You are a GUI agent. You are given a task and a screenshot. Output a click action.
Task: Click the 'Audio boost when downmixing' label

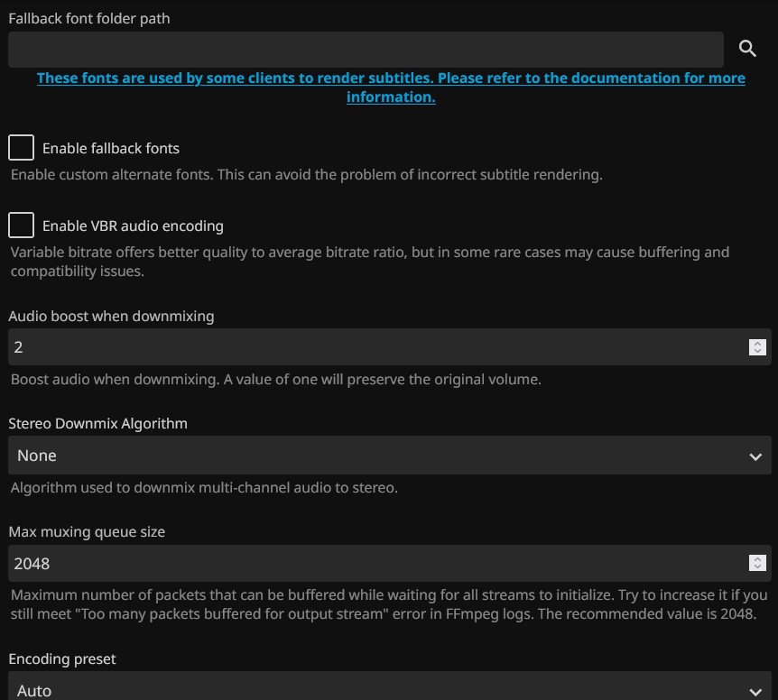111,316
